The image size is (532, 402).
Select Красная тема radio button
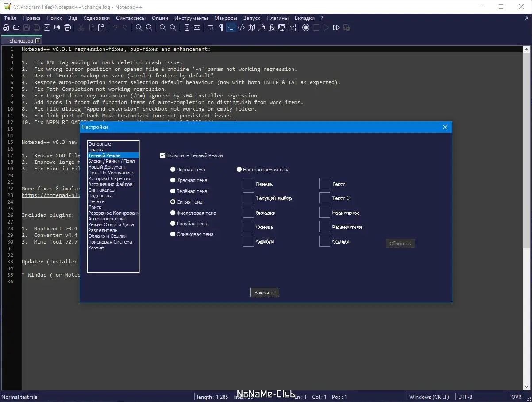pyautogui.click(x=173, y=180)
